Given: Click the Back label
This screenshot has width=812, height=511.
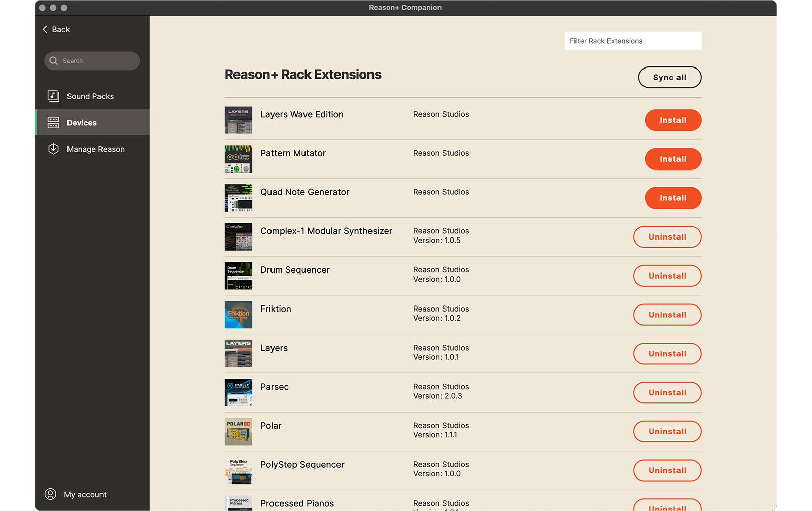Looking at the screenshot, I should point(61,29).
